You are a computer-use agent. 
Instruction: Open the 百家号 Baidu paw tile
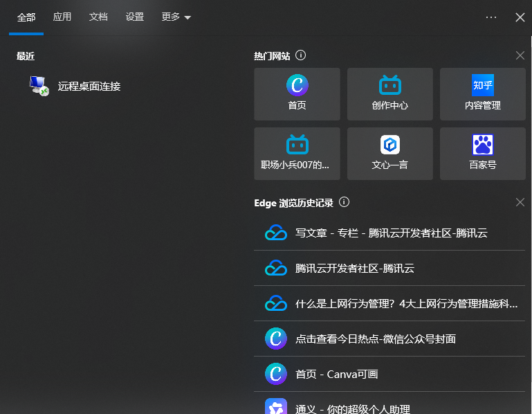[x=482, y=154]
